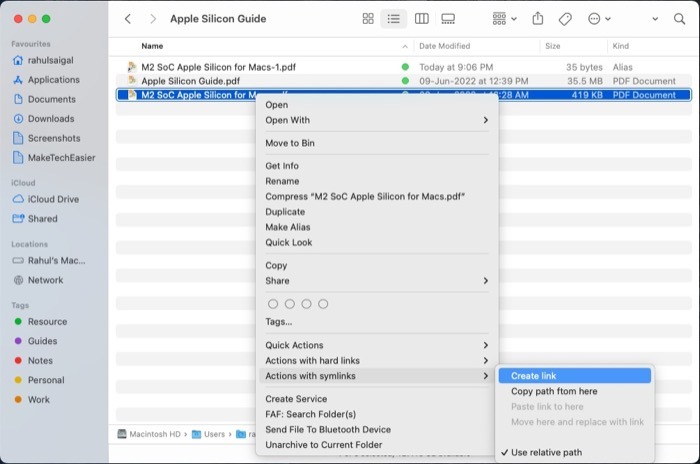The width and height of the screenshot is (700, 464).
Task: Choose FAF: Search Folder(s)
Action: [310, 414]
